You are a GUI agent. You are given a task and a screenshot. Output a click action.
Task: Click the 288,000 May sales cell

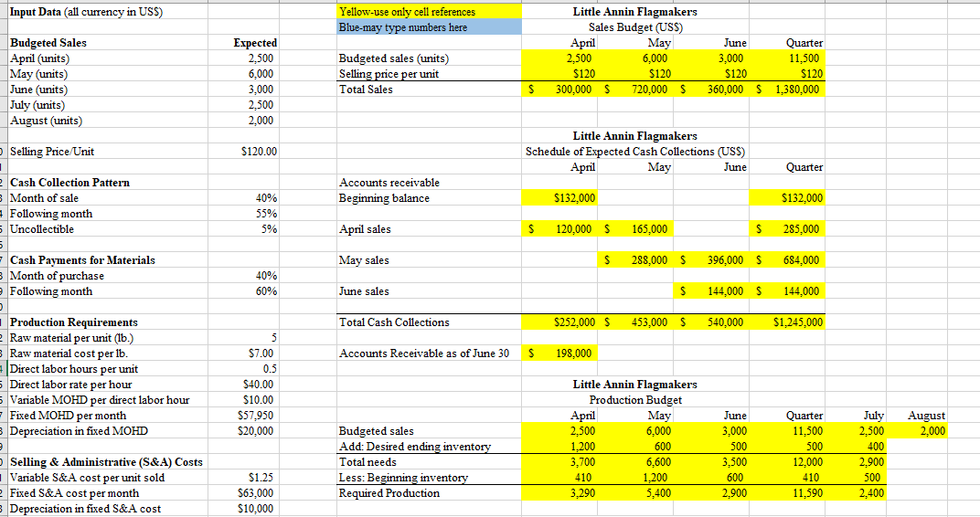(x=635, y=259)
